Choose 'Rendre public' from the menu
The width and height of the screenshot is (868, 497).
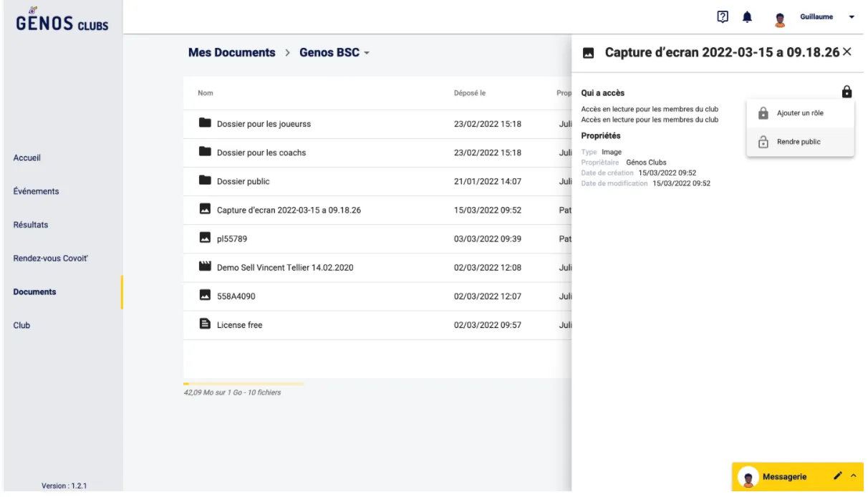(x=799, y=142)
